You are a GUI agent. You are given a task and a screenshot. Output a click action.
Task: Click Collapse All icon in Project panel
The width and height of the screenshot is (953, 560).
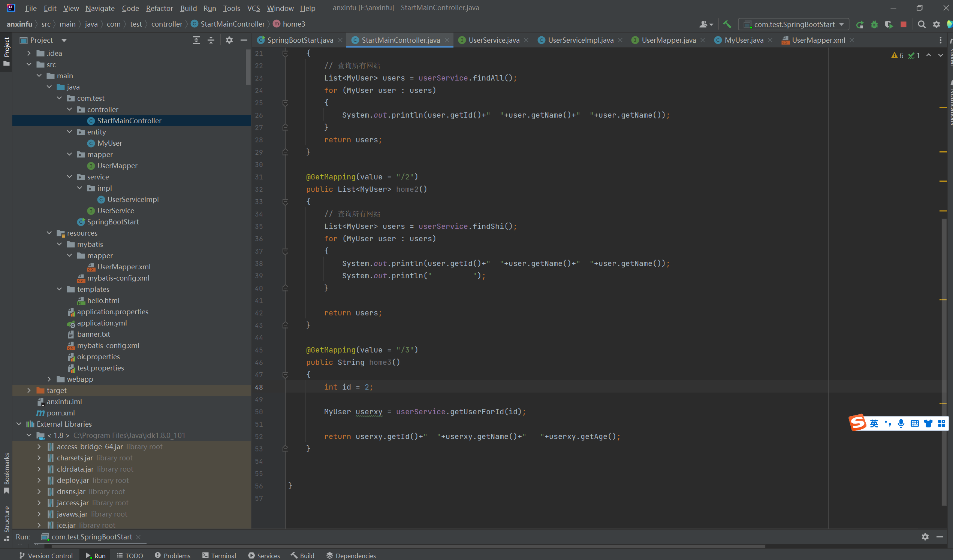(211, 40)
